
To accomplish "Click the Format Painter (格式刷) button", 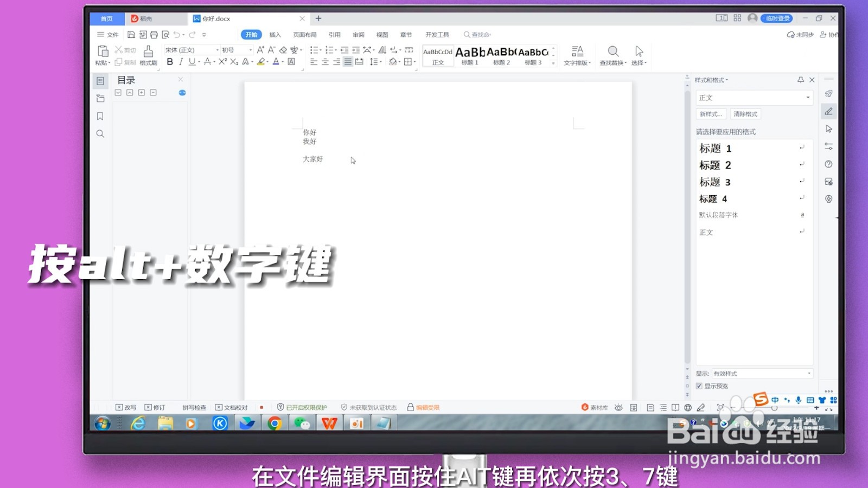I will pyautogui.click(x=148, y=55).
